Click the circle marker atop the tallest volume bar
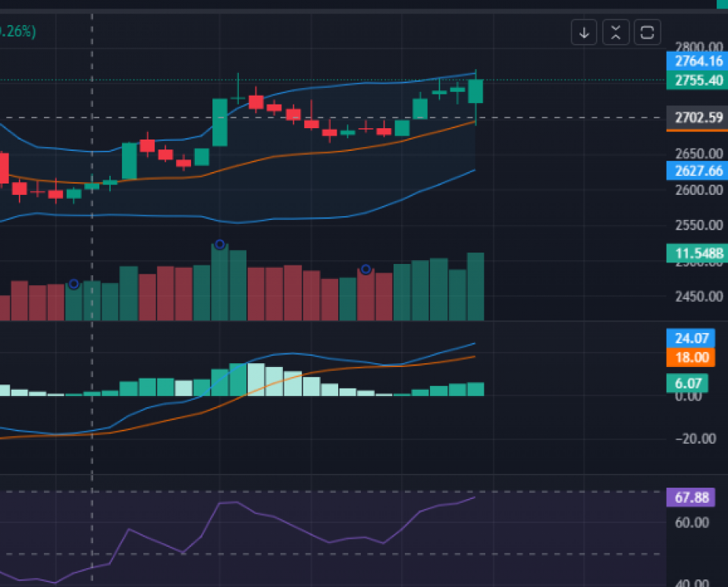 (x=220, y=244)
